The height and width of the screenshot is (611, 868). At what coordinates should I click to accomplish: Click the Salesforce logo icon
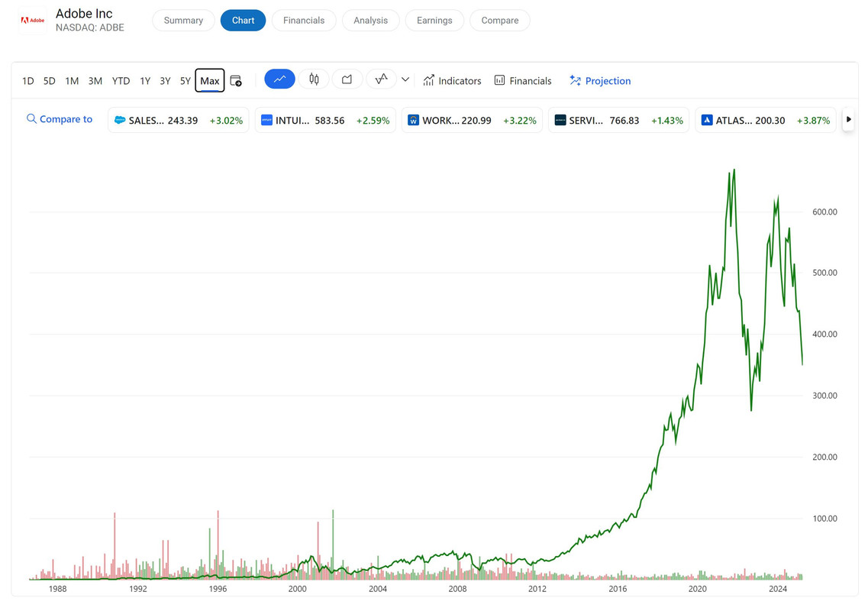click(x=120, y=120)
